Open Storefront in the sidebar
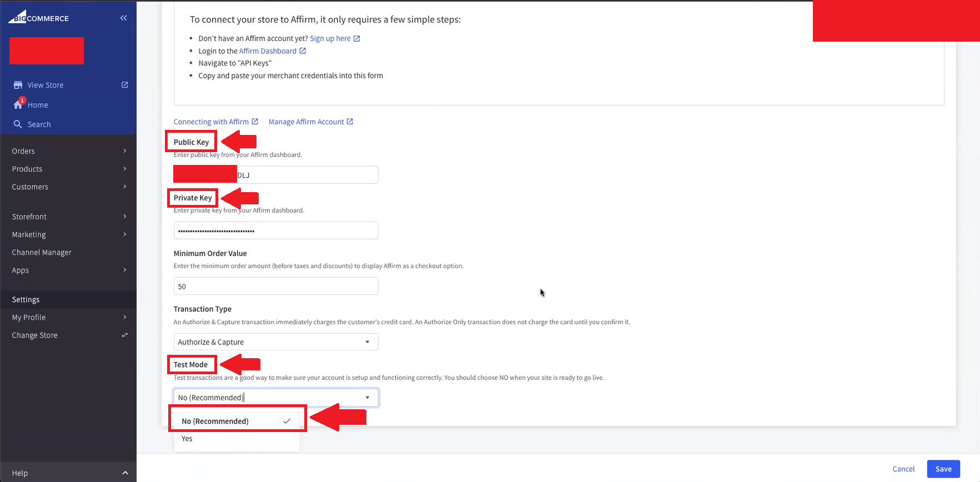Image resolution: width=980 pixels, height=482 pixels. (x=29, y=217)
